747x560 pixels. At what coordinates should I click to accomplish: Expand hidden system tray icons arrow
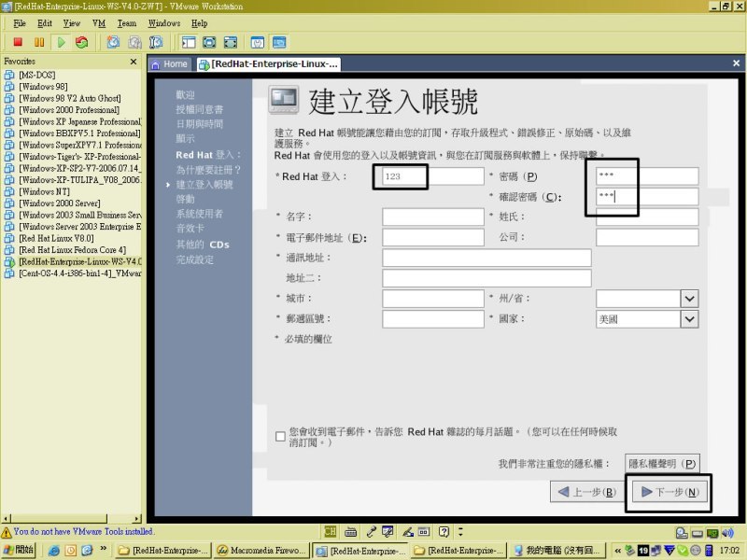pyautogui.click(x=618, y=551)
